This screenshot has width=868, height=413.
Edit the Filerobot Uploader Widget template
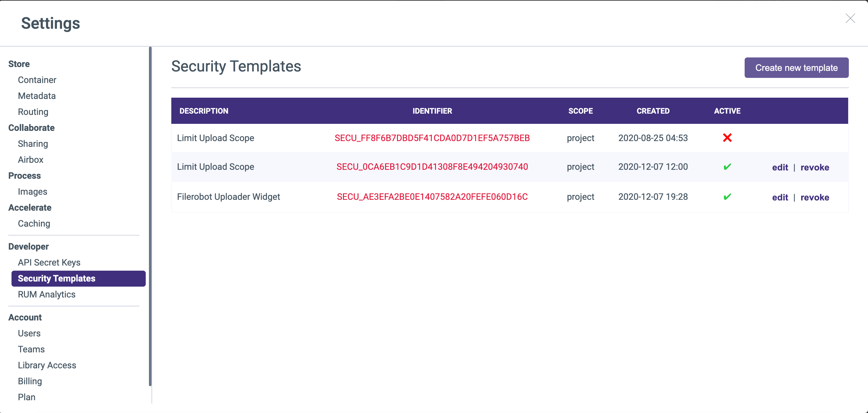779,197
